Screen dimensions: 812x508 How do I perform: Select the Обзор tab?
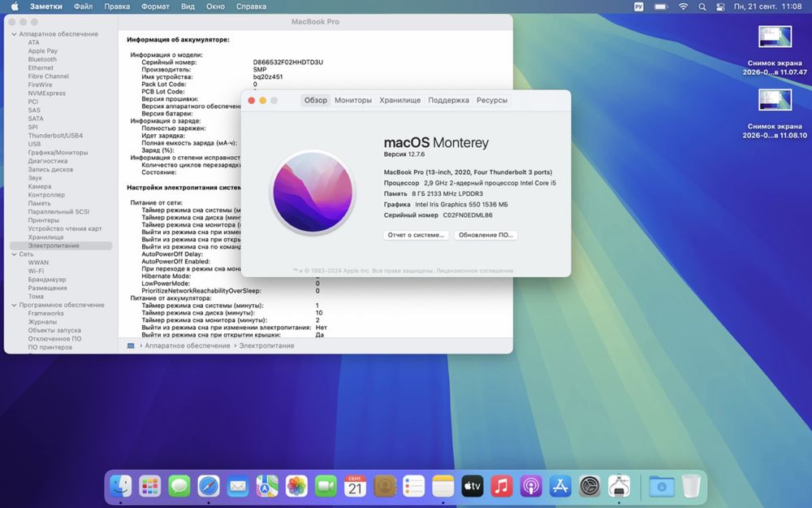[x=315, y=101]
